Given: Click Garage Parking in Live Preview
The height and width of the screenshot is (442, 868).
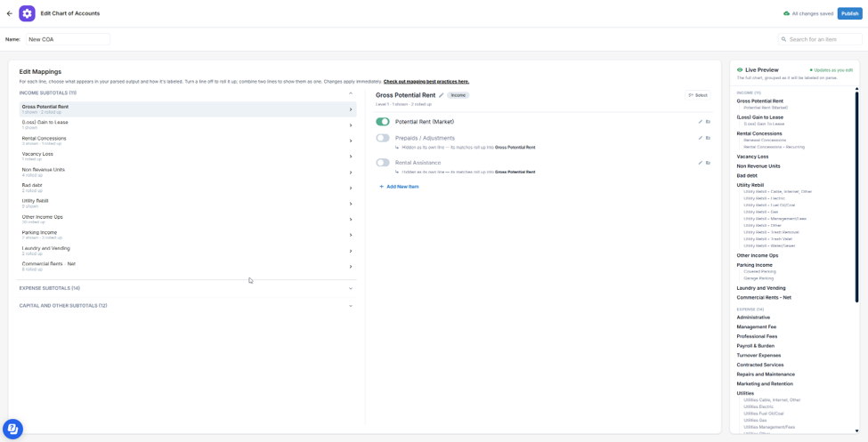Looking at the screenshot, I should 759,278.
